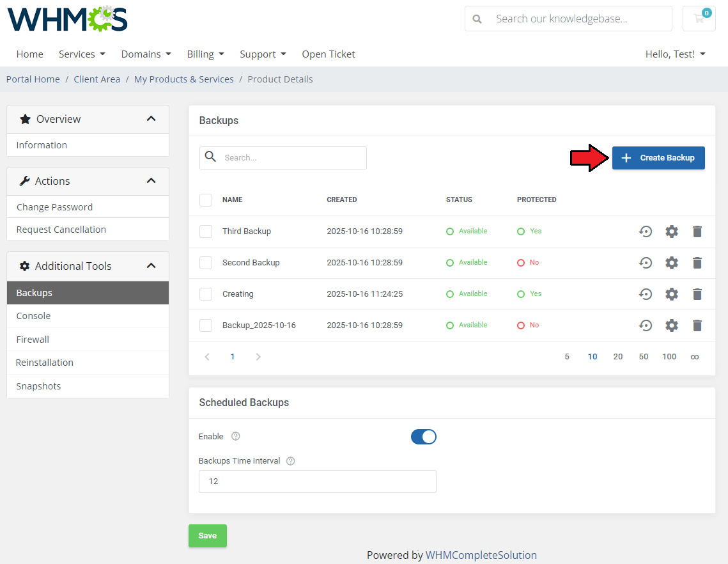This screenshot has height=564, width=728.
Task: Disable the Scheduled Backups Enable toggle
Action: tap(424, 436)
